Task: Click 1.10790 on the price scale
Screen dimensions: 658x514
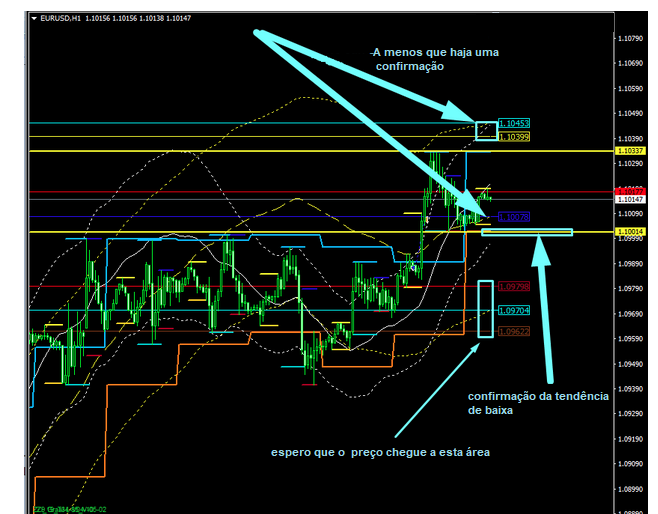Action: [630, 39]
